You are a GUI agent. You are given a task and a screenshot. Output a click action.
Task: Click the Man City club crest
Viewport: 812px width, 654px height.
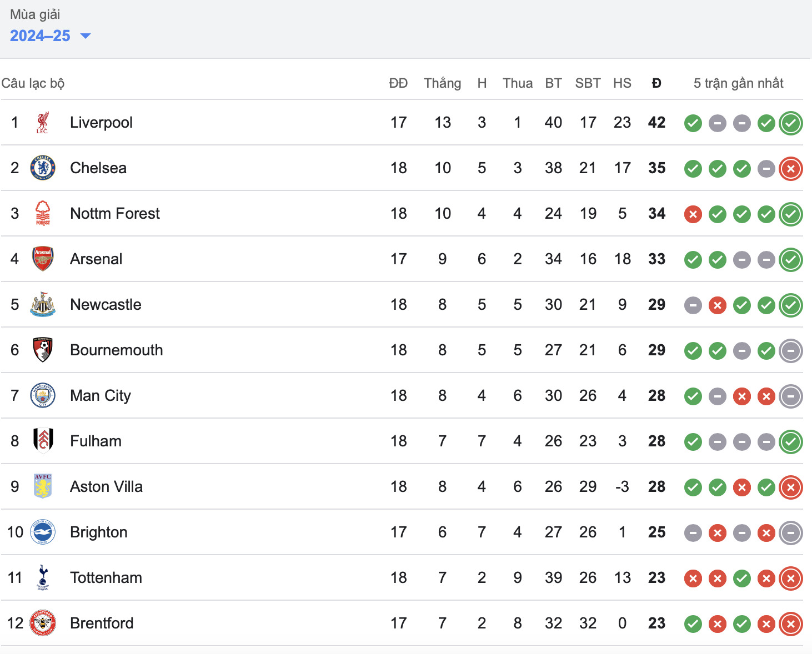(x=43, y=396)
